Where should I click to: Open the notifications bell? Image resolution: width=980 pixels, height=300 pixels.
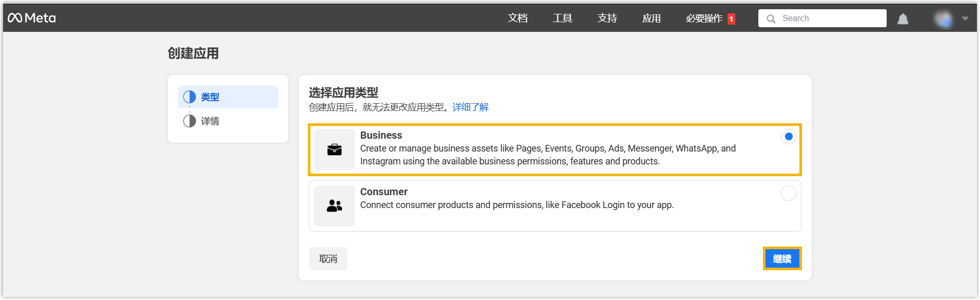903,19
